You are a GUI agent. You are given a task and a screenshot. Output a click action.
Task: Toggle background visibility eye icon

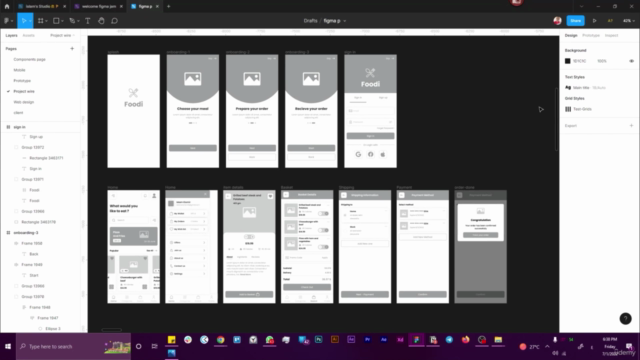pyautogui.click(x=631, y=61)
